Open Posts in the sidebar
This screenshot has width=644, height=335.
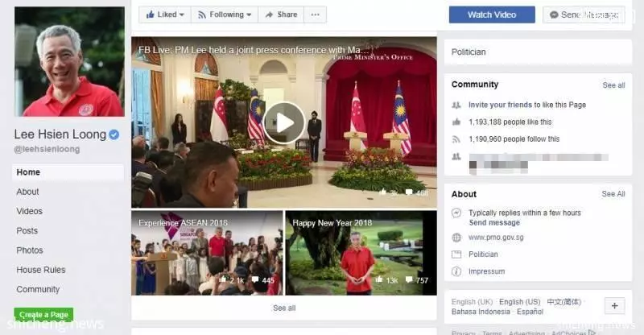point(27,230)
